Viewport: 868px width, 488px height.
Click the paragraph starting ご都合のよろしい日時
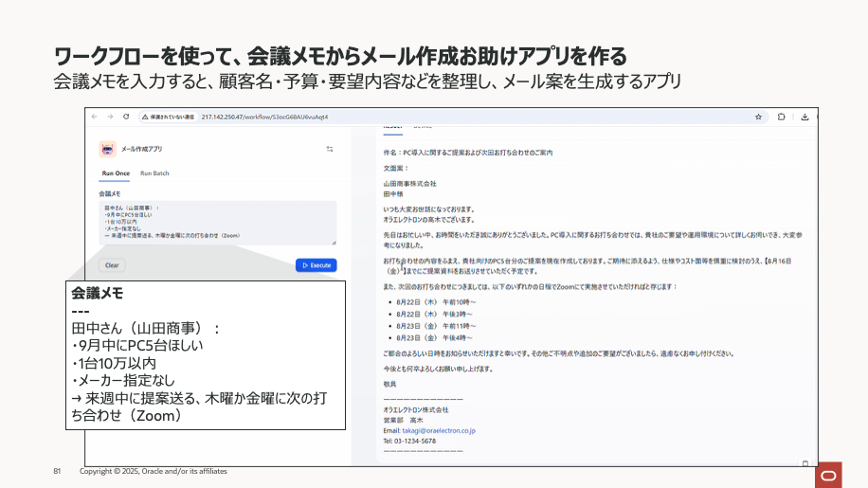(x=559, y=353)
